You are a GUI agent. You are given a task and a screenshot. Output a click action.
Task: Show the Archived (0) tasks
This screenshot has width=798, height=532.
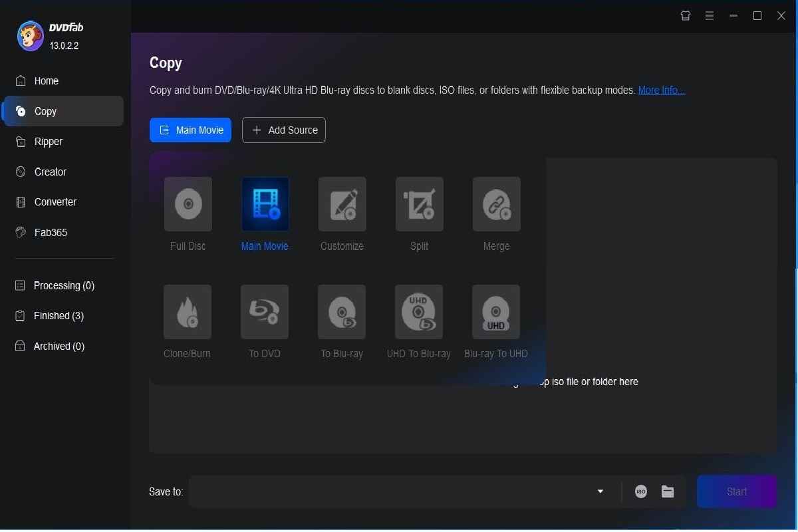click(x=63, y=346)
